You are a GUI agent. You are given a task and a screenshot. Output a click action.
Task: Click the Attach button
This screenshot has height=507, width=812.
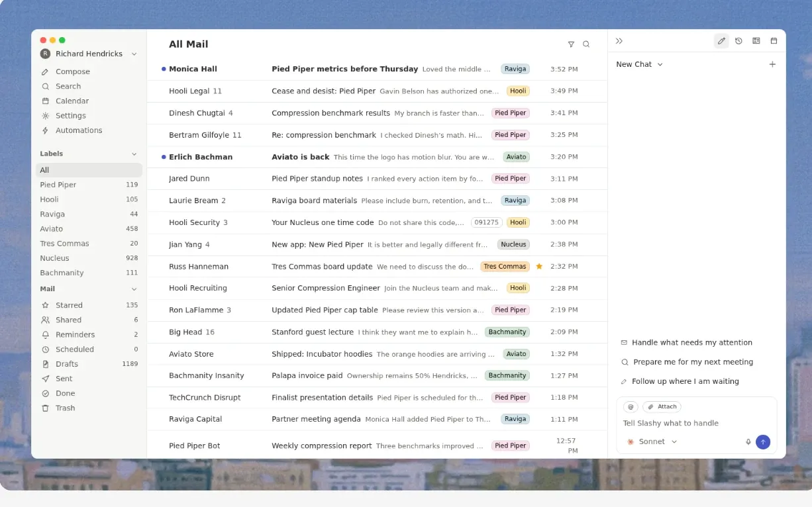(x=662, y=407)
